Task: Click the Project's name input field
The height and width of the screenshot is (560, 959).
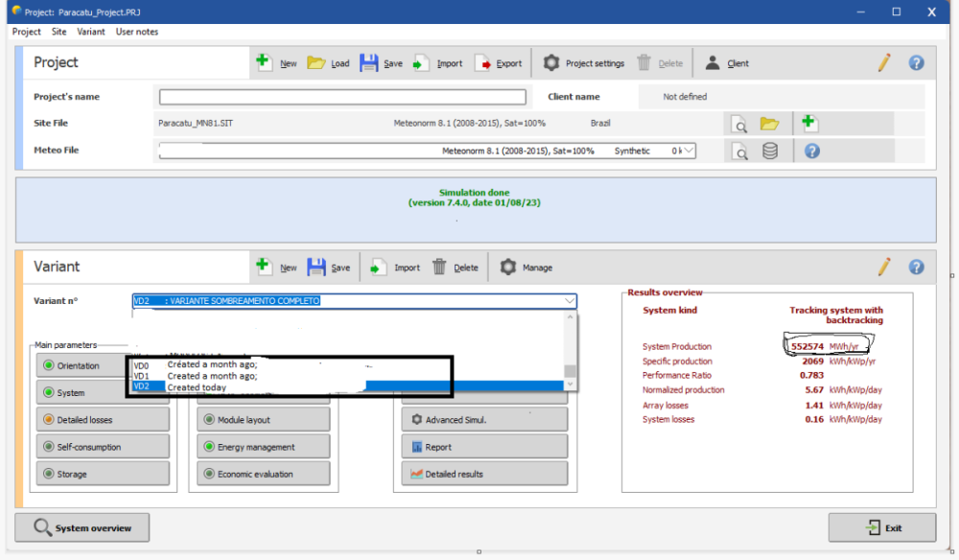Action: [x=342, y=97]
